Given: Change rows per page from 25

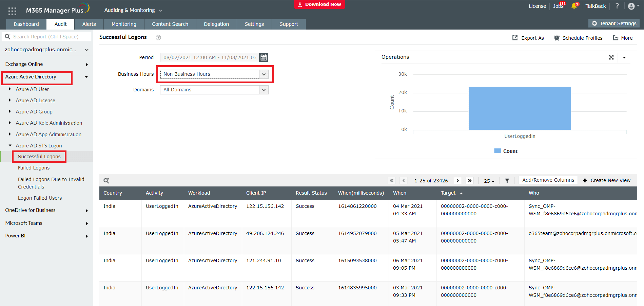Looking at the screenshot, I should click(x=489, y=181).
